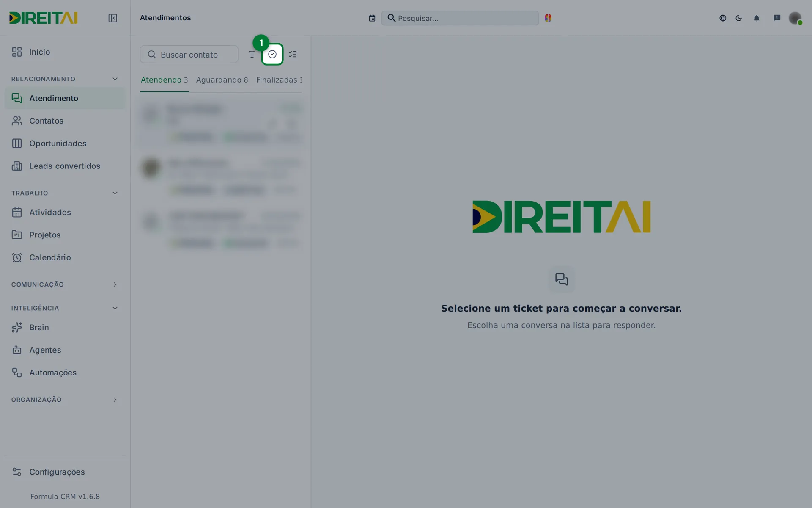
Task: Open the checklist filter icon
Action: [x=293, y=54]
